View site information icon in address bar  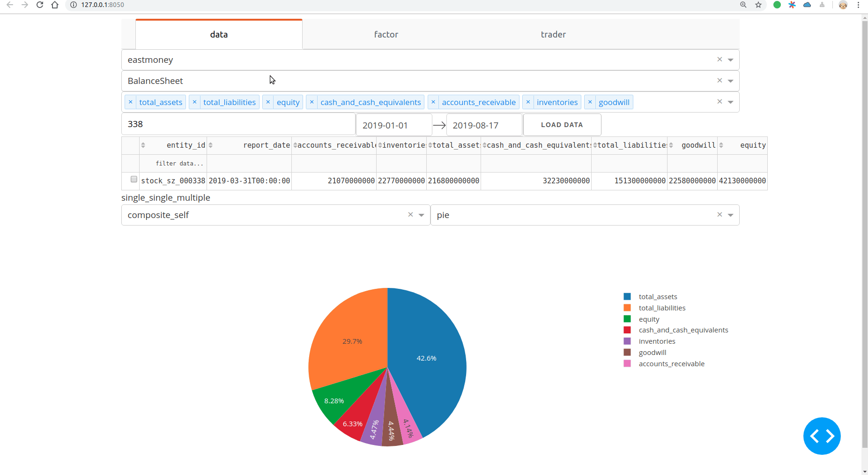click(x=74, y=5)
